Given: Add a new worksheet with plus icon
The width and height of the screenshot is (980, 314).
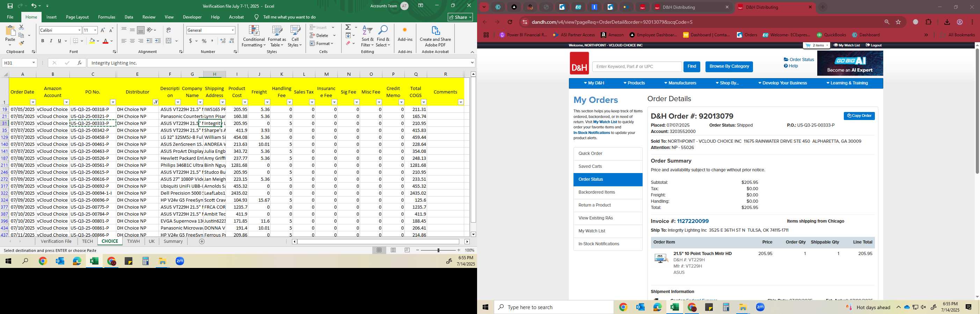Looking at the screenshot, I should (202, 241).
